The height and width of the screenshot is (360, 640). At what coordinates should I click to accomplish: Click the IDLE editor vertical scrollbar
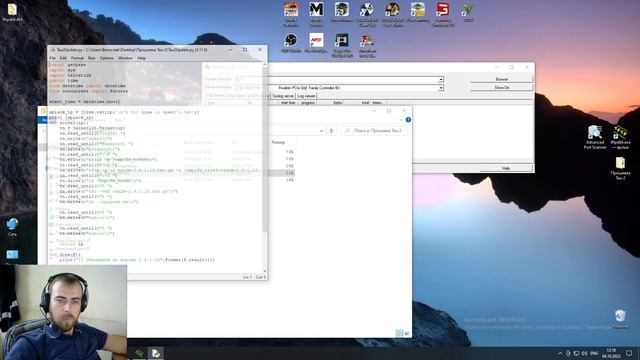point(265,167)
